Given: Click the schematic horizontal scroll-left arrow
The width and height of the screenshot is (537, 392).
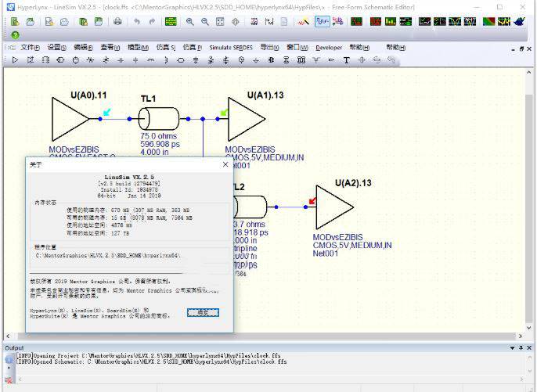Looking at the screenshot, I should [x=8, y=336].
